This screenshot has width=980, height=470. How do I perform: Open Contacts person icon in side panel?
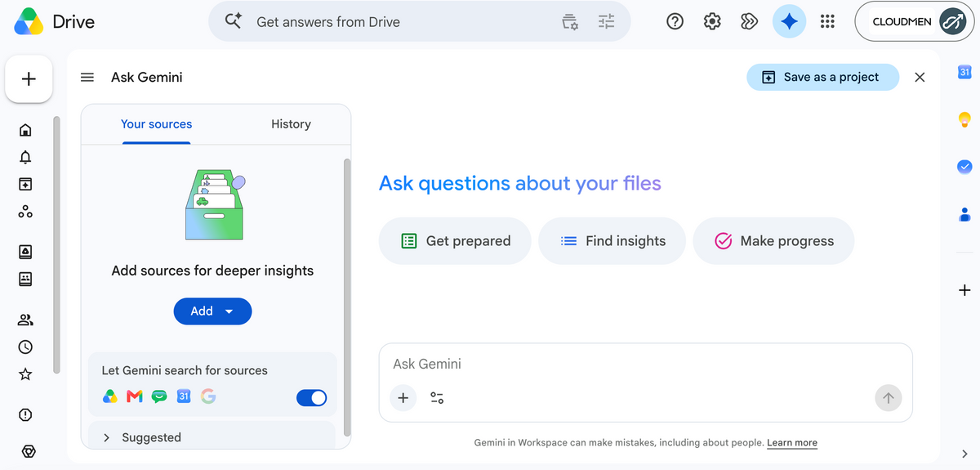[964, 214]
